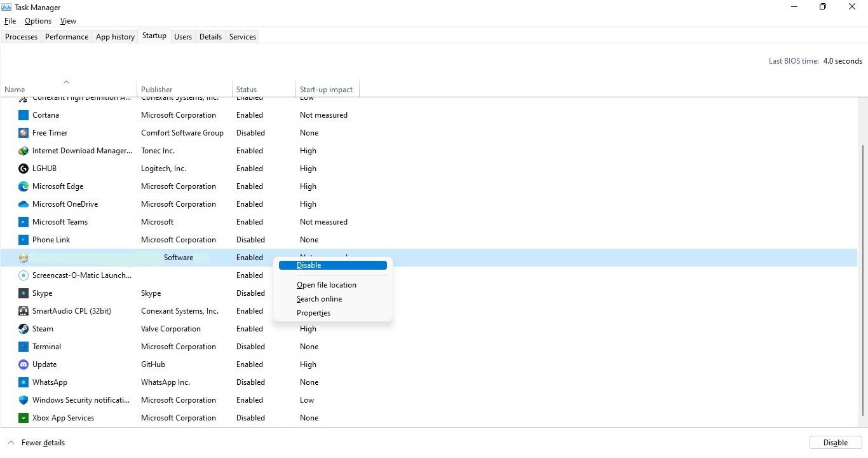The height and width of the screenshot is (458, 868).
Task: Select the Valve Corporation publisher cell
Action: [x=171, y=329]
